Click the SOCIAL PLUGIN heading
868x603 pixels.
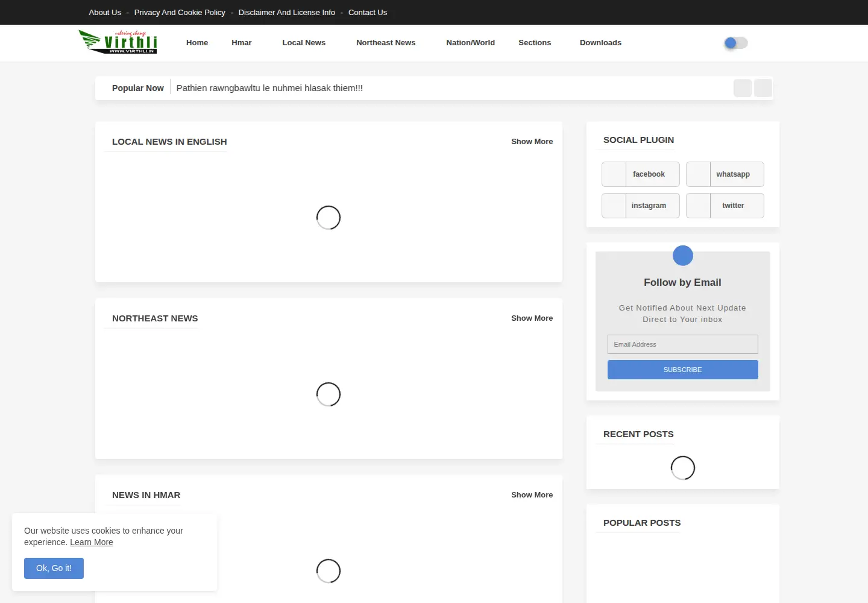coord(639,140)
